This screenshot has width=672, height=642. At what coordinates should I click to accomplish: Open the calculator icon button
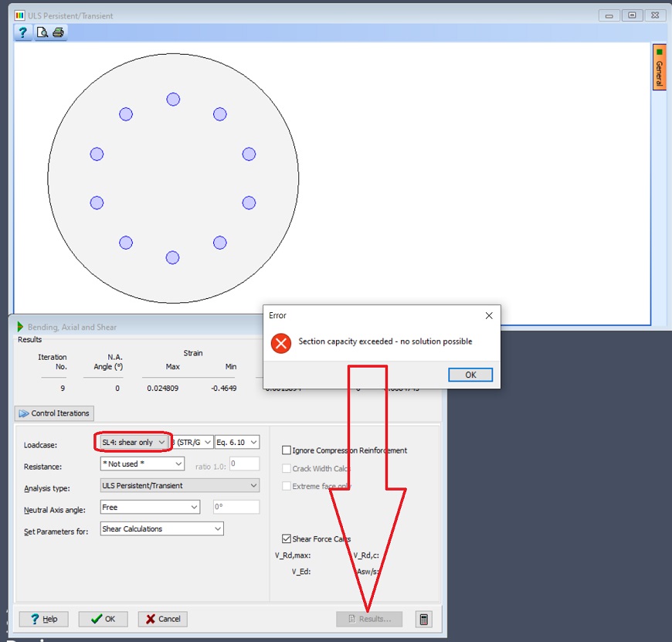coord(423,619)
